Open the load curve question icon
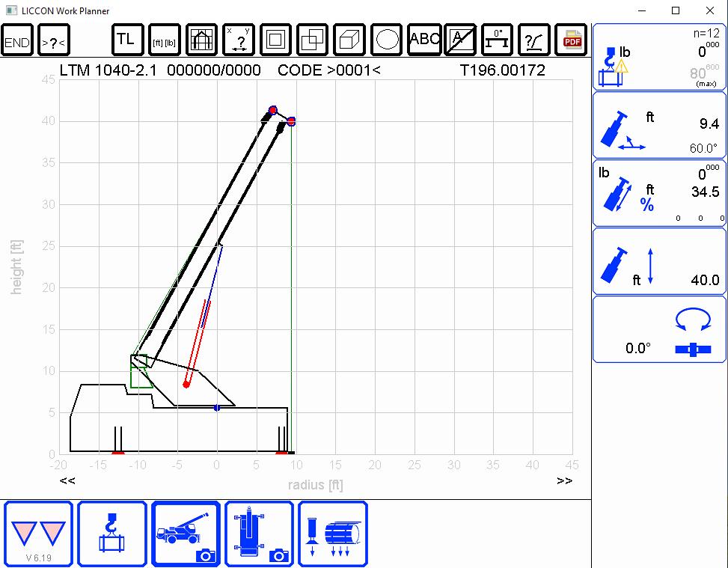The width and height of the screenshot is (728, 568). pos(534,40)
